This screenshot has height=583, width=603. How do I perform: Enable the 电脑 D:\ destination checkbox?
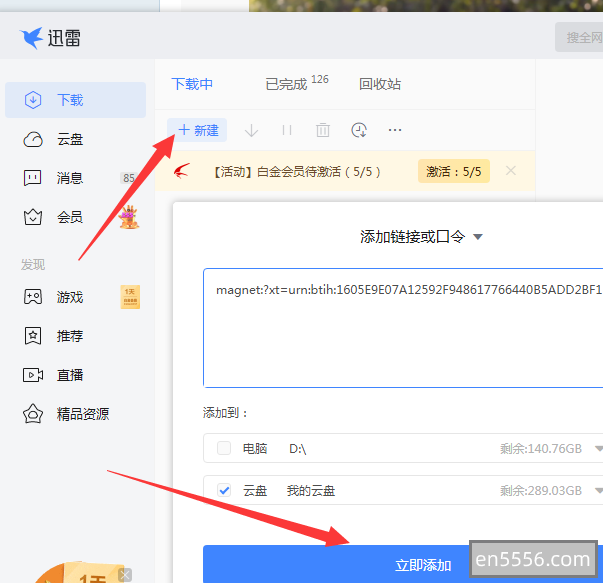click(x=224, y=449)
